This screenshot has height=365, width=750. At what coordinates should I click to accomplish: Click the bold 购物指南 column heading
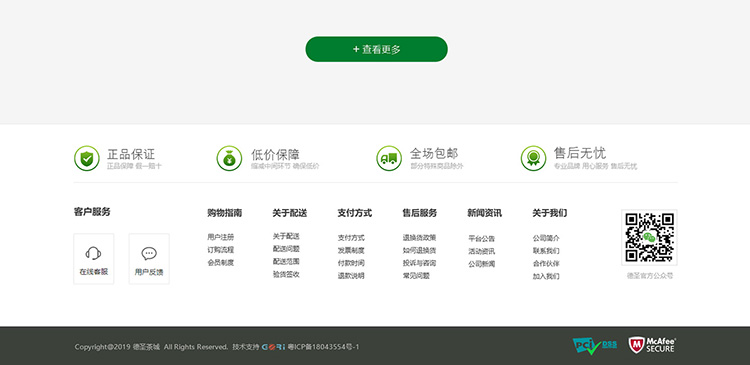(x=224, y=213)
